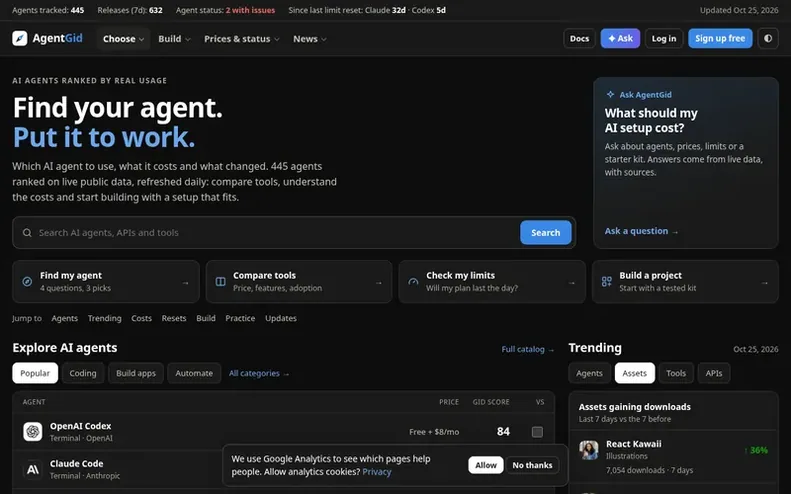Switch trending to the Tools tab
The width and height of the screenshot is (791, 494).
pyautogui.click(x=675, y=373)
